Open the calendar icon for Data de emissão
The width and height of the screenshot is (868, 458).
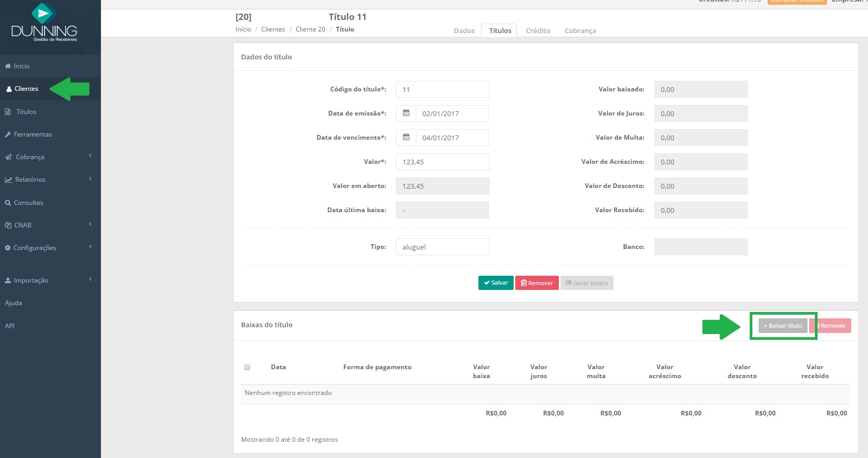(406, 113)
